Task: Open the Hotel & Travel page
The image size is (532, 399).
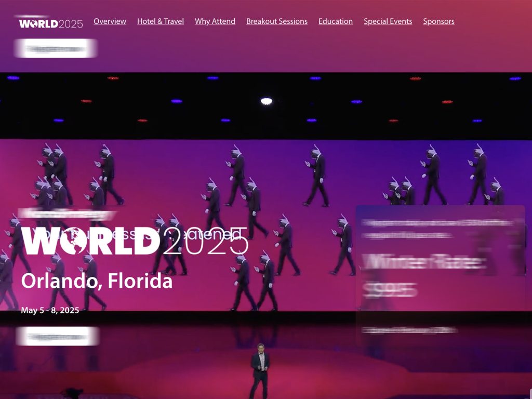Action: point(160,21)
